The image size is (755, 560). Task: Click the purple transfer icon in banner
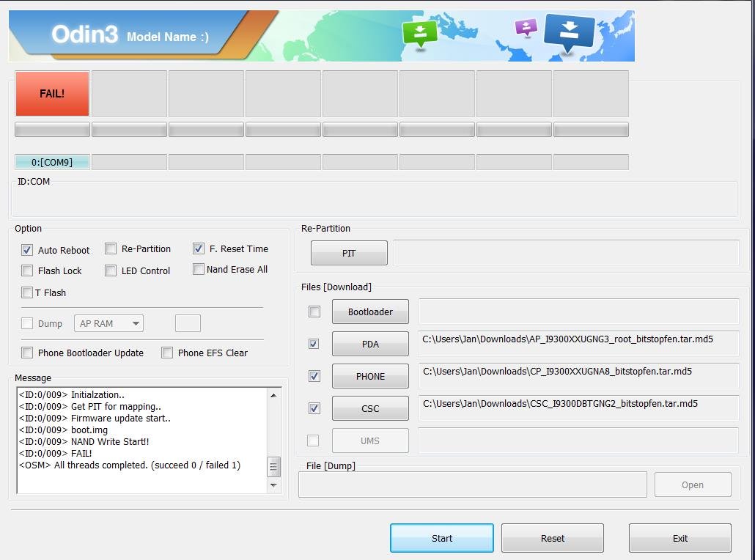(526, 28)
